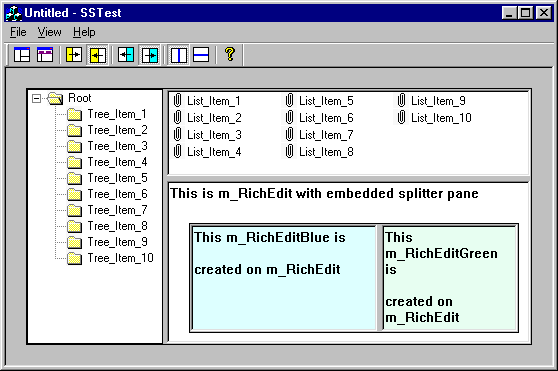Open the File menu
Screen dimensions: 558x371
pos(18,32)
